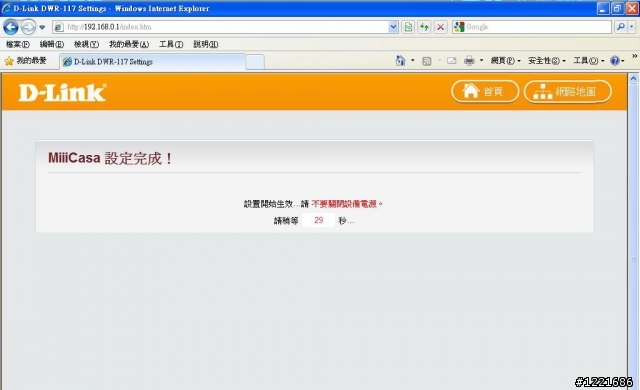Click the 網路地圖 network map button
Image resolution: width=640 pixels, height=390 pixels.
click(x=568, y=91)
